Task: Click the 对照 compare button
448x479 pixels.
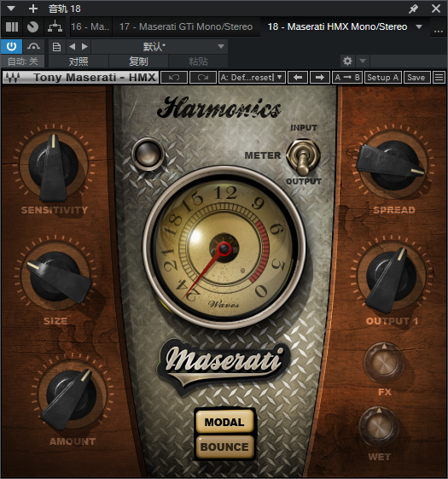Action: click(x=79, y=61)
